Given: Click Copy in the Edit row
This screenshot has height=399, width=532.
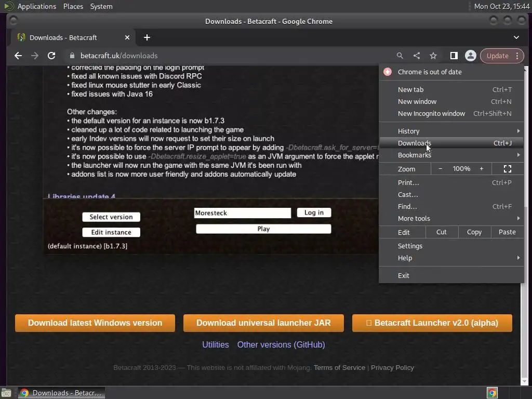Looking at the screenshot, I should tap(474, 232).
